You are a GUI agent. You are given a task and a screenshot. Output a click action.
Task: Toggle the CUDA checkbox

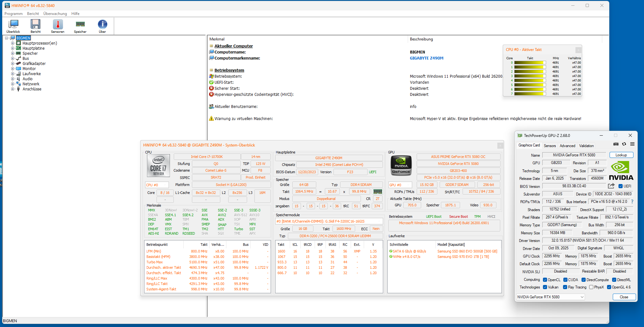565,280
